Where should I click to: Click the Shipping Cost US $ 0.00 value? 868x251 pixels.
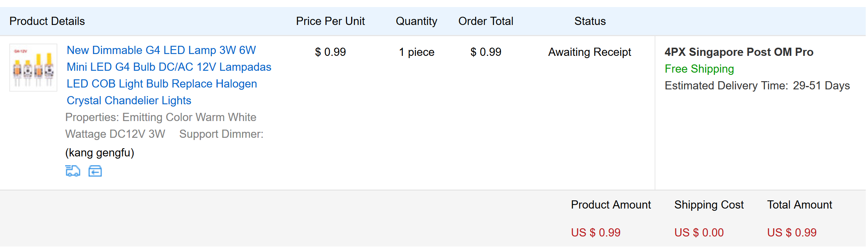[x=699, y=233]
